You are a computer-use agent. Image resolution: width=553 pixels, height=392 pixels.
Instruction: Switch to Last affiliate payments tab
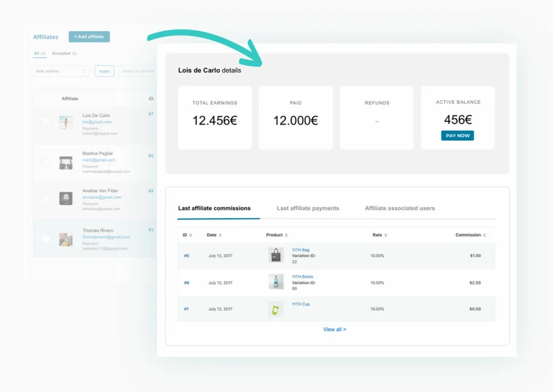point(308,208)
